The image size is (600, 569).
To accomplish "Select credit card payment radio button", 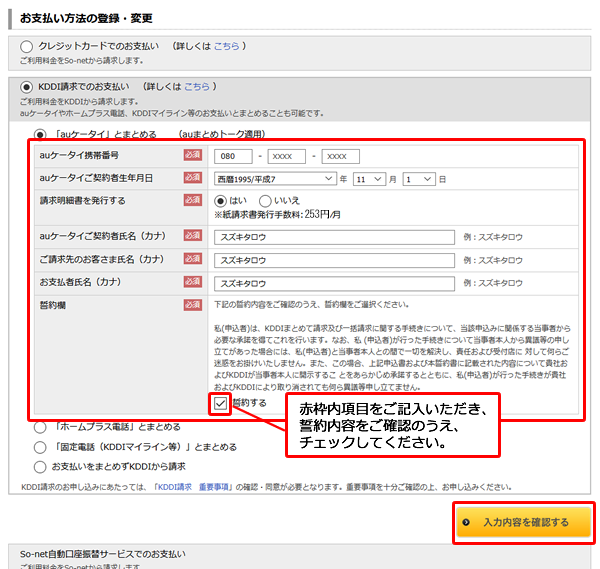I will coord(26,47).
